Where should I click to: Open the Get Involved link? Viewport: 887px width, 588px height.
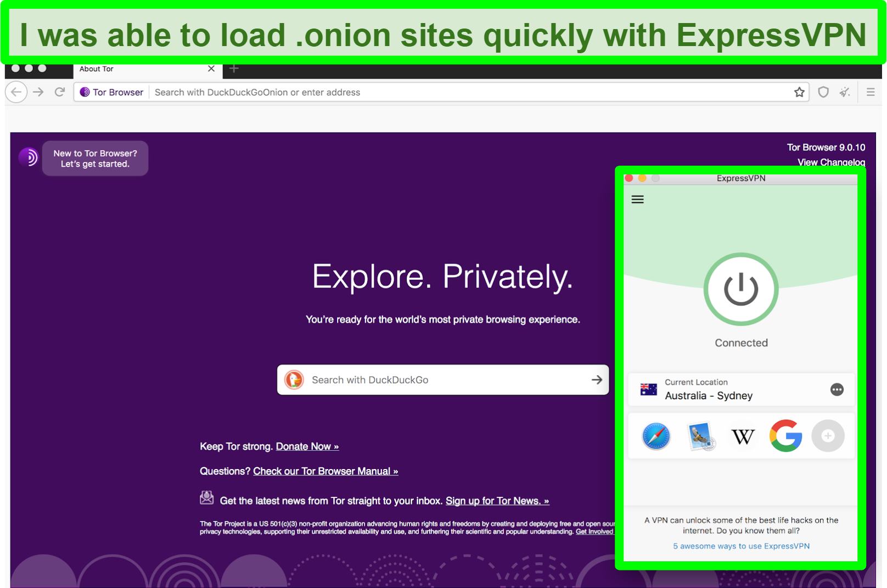[594, 532]
